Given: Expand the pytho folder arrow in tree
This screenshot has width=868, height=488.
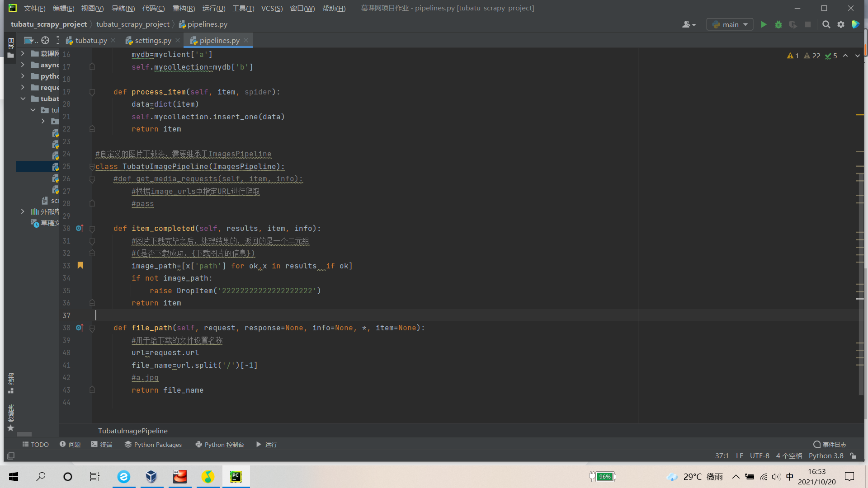Looking at the screenshot, I should 23,76.
